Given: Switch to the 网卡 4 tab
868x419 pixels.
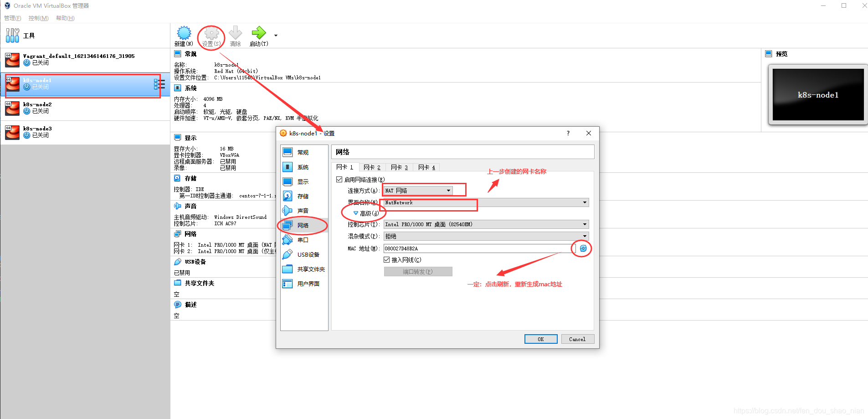Looking at the screenshot, I should coord(426,167).
